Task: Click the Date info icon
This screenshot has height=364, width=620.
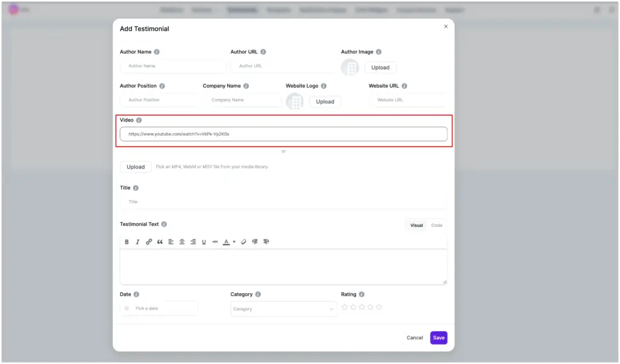Action: point(136,294)
